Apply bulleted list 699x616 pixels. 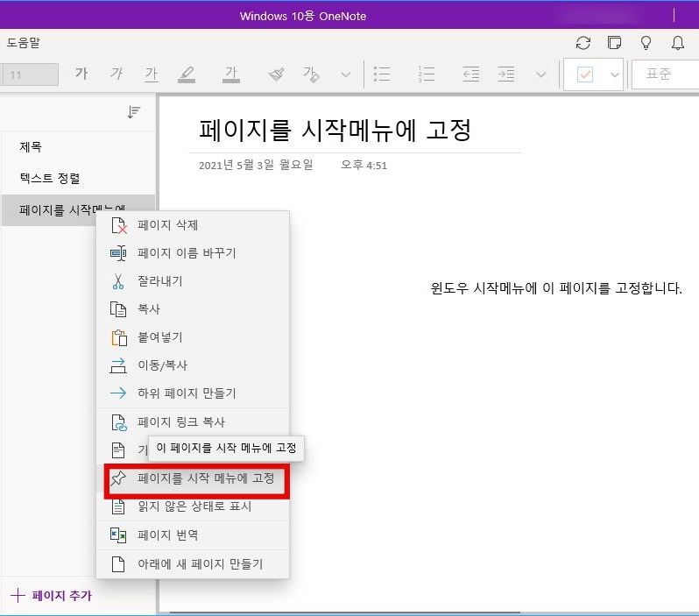(x=382, y=74)
